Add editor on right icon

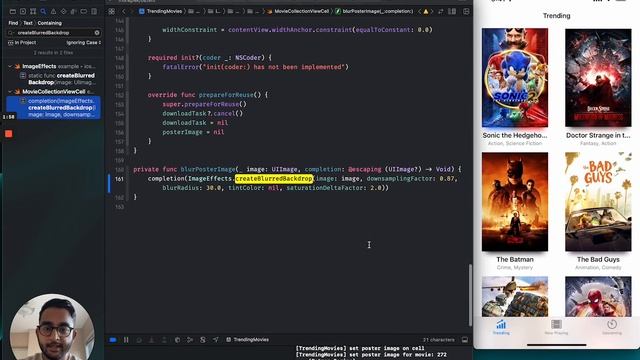[x=466, y=11]
